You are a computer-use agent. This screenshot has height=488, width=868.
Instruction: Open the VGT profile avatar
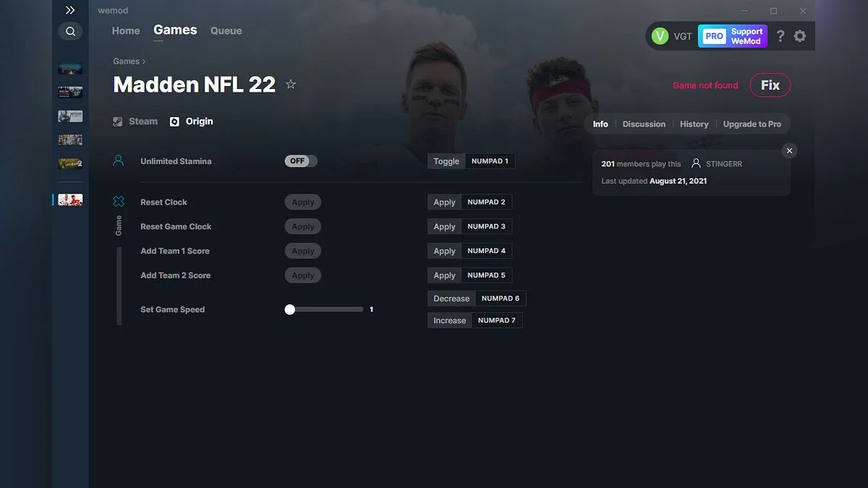(659, 35)
